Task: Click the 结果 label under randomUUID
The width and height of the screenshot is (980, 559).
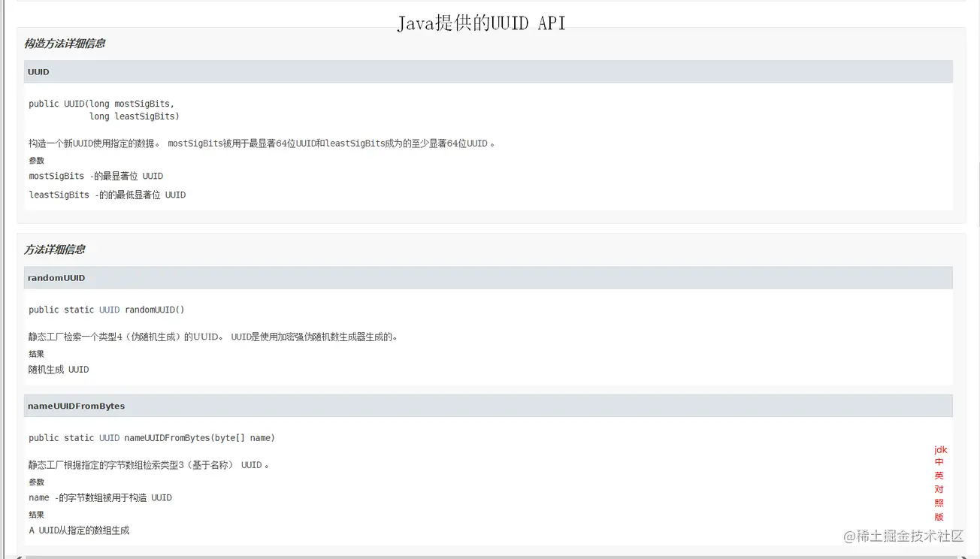Action: [x=36, y=353]
